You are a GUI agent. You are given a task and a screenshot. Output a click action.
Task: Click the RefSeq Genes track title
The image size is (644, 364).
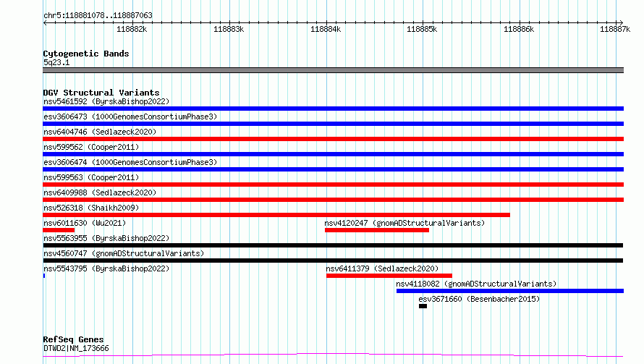click(73, 339)
